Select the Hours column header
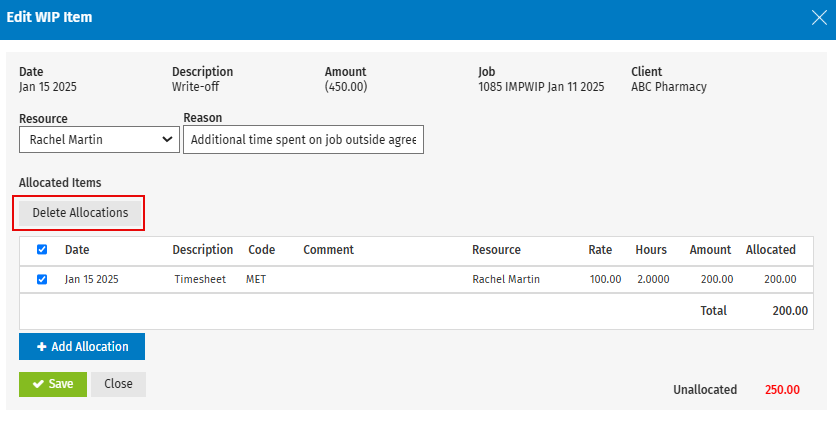This screenshot has width=836, height=421. pos(651,250)
